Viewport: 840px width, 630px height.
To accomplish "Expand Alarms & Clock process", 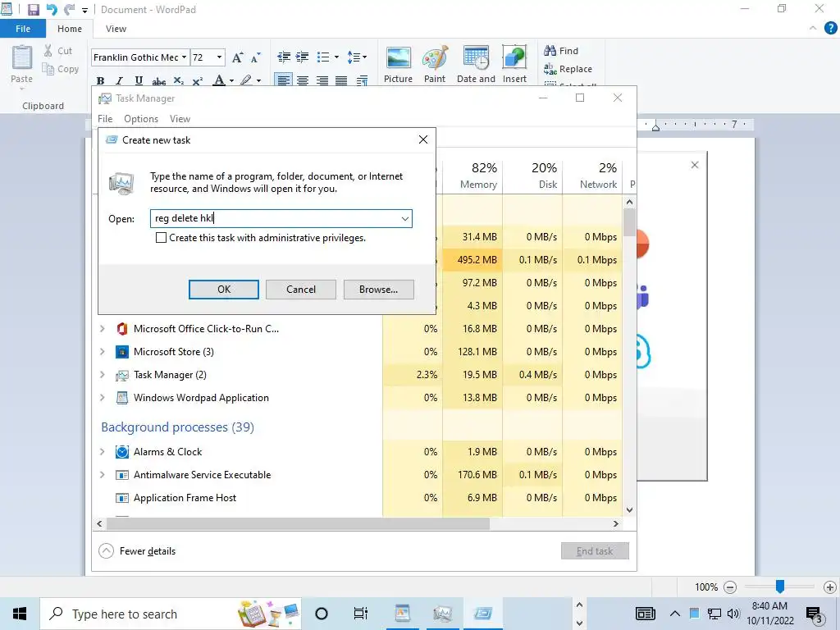I will [x=103, y=452].
